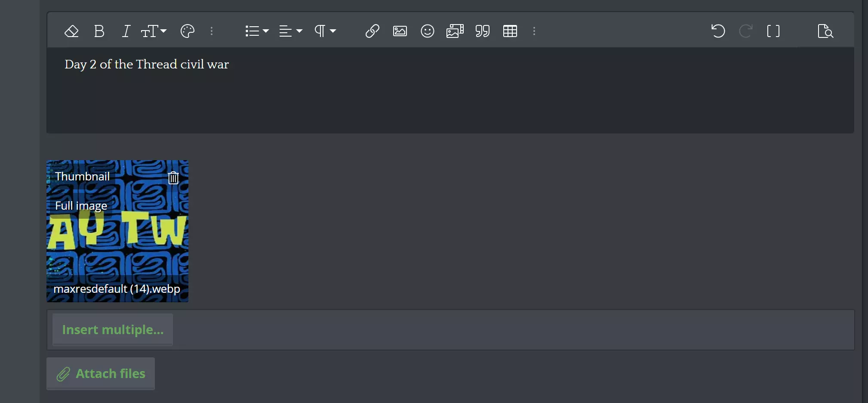
Task: Open the text color palette
Action: click(x=188, y=31)
